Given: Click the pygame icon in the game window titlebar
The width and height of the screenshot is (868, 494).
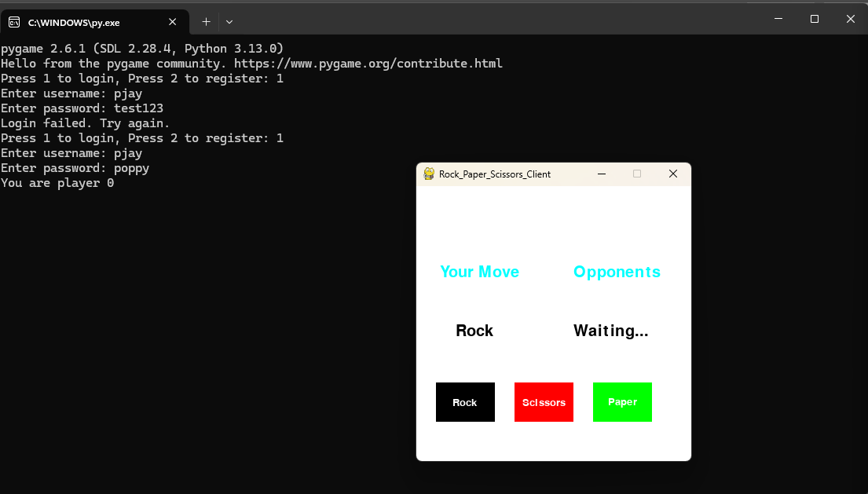Looking at the screenshot, I should 429,174.
